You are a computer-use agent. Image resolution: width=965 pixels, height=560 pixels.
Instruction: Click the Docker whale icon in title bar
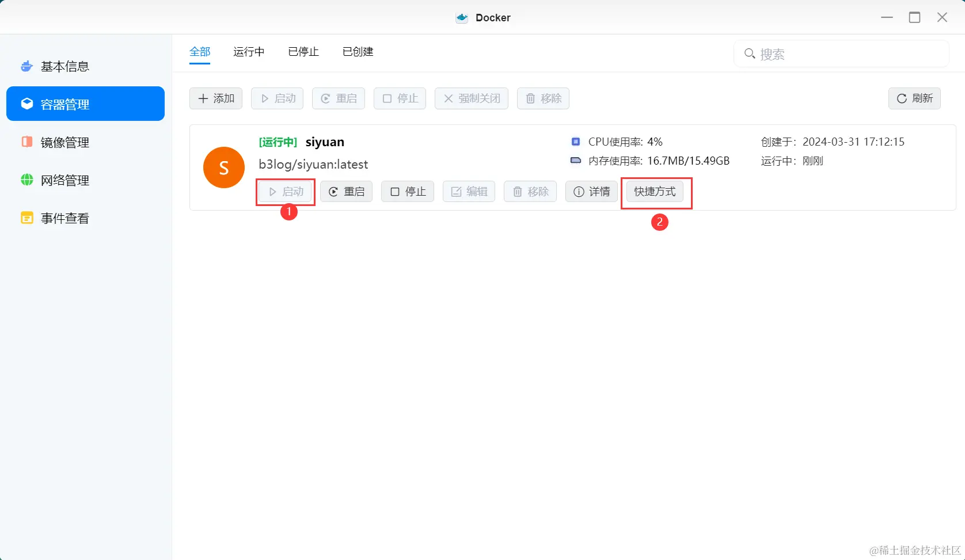coord(462,18)
